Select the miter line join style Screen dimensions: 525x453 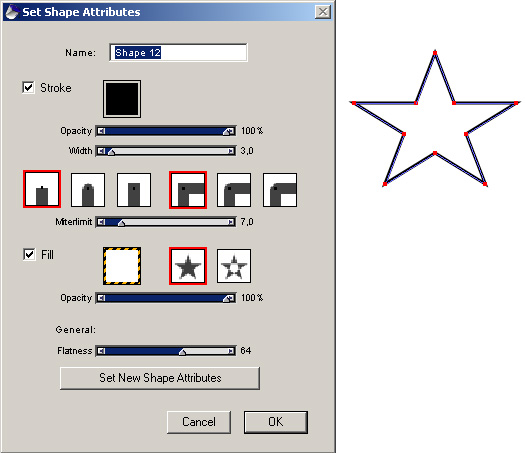coord(188,190)
